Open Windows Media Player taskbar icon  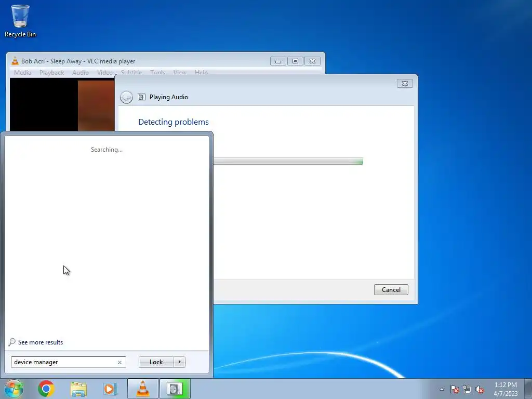point(110,389)
